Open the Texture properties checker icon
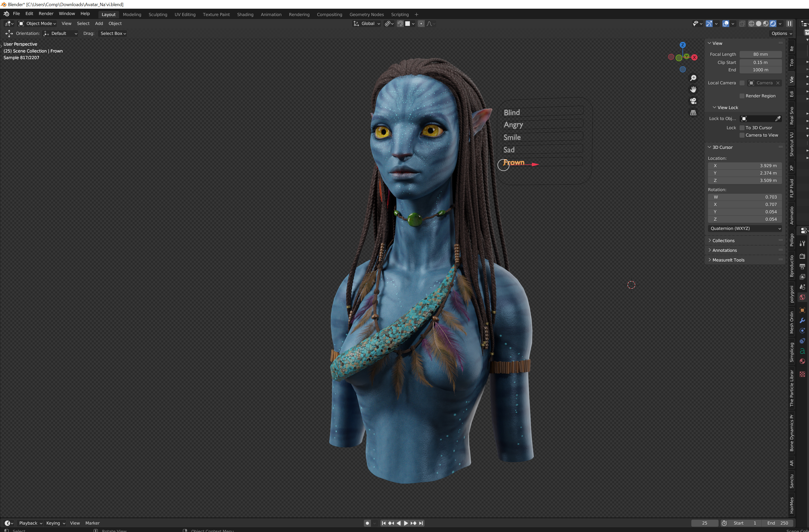This screenshot has width=809, height=532. [802, 374]
